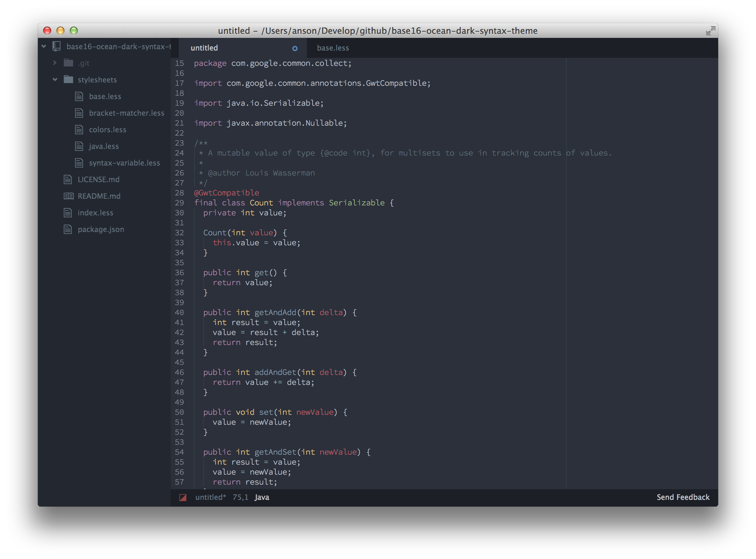Open base.less in the tree view

(x=105, y=96)
